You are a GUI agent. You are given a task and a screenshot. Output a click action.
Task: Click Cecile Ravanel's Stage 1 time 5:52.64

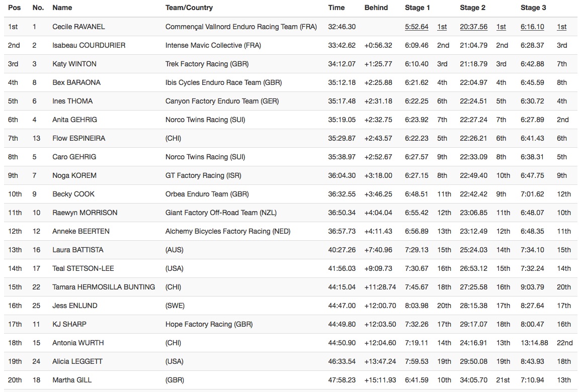(x=417, y=27)
